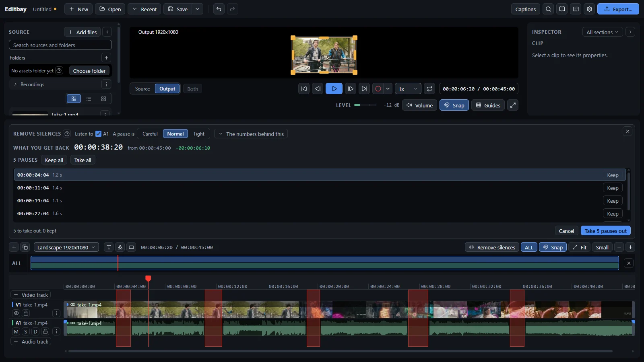Jump to start of clip
Screen dimensions: 644x362
pyautogui.click(x=304, y=89)
